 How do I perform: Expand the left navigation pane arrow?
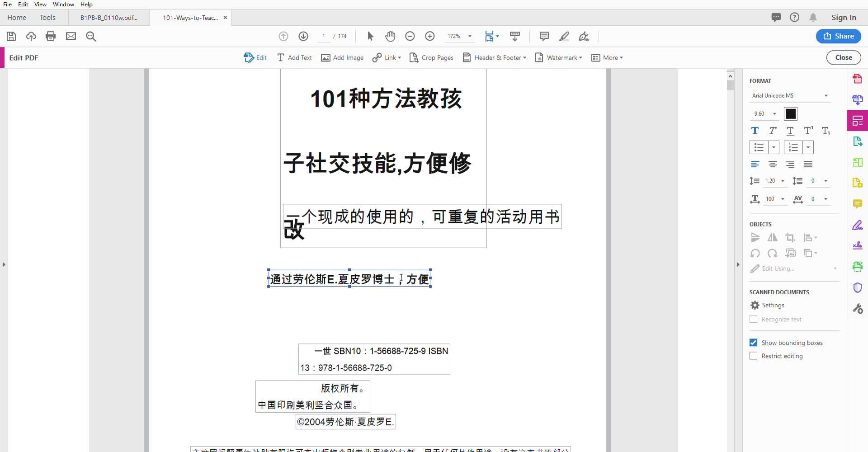coord(4,264)
